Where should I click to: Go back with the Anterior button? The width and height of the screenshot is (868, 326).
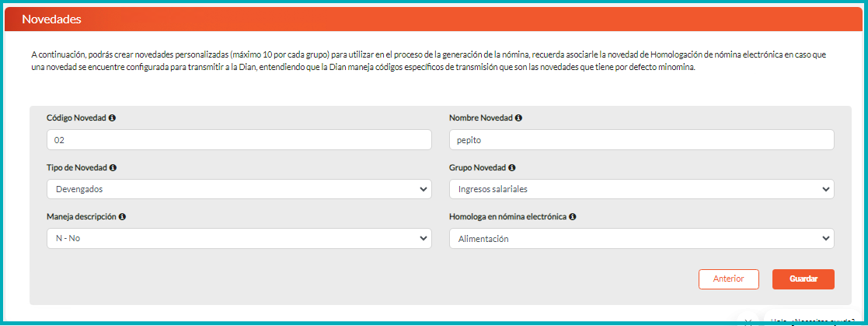click(728, 279)
